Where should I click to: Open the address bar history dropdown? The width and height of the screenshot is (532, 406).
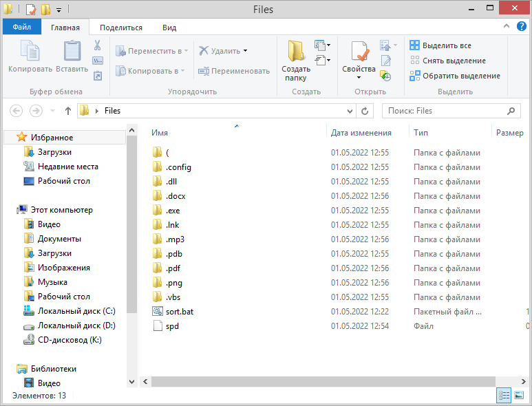[x=350, y=111]
